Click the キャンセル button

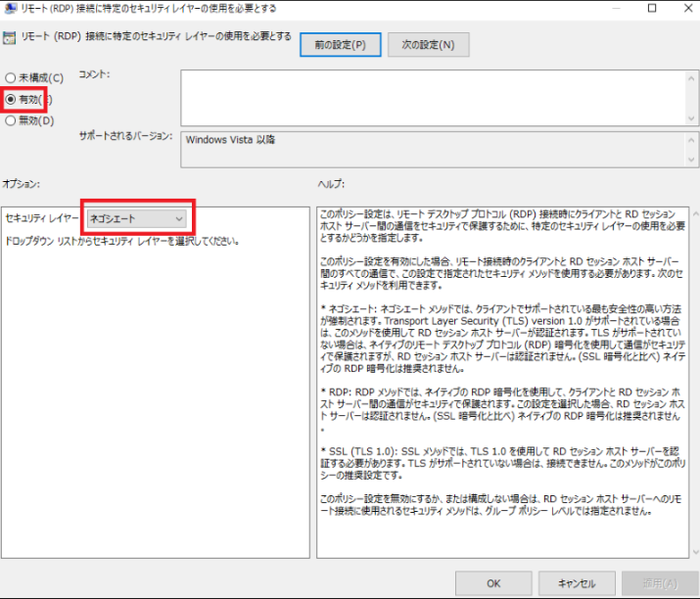point(577,583)
